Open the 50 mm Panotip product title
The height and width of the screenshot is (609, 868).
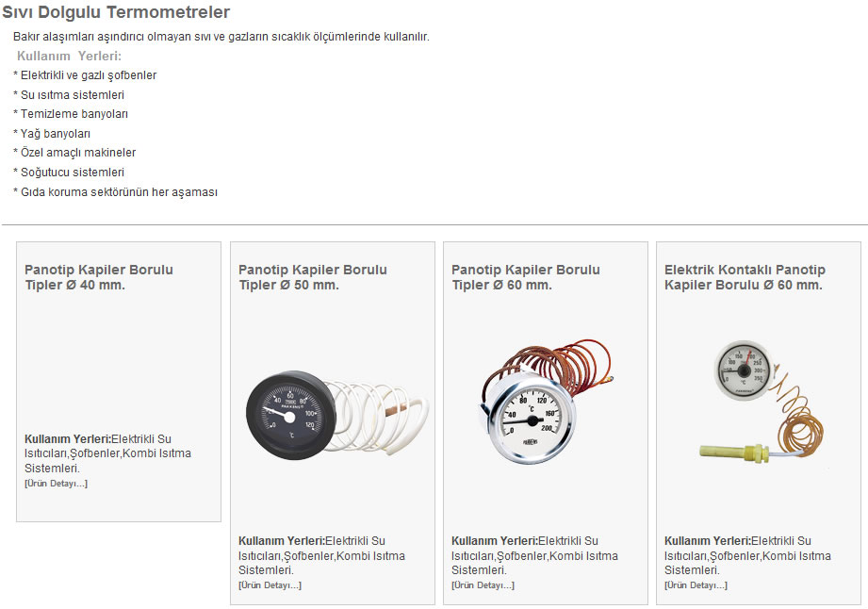tap(312, 277)
